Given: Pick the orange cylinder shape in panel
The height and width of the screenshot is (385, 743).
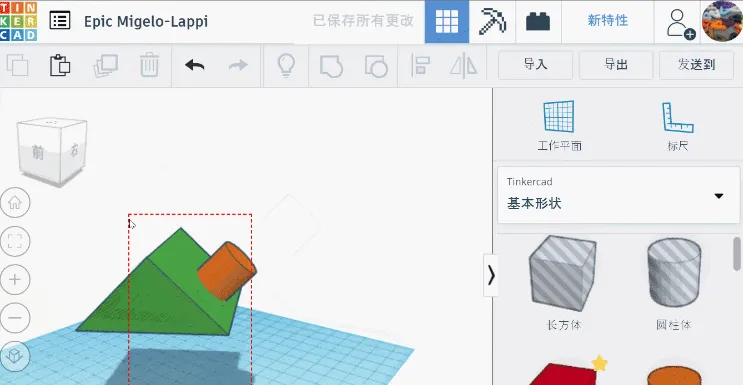Looking at the screenshot, I should point(674,376).
